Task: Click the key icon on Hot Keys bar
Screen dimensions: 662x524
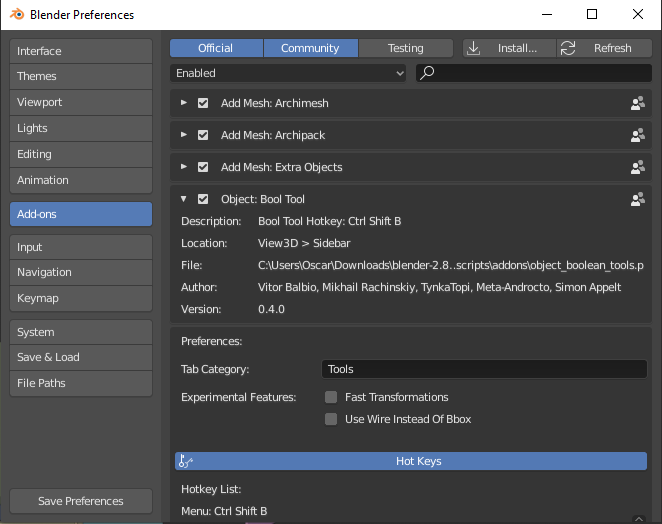Action: coord(185,461)
